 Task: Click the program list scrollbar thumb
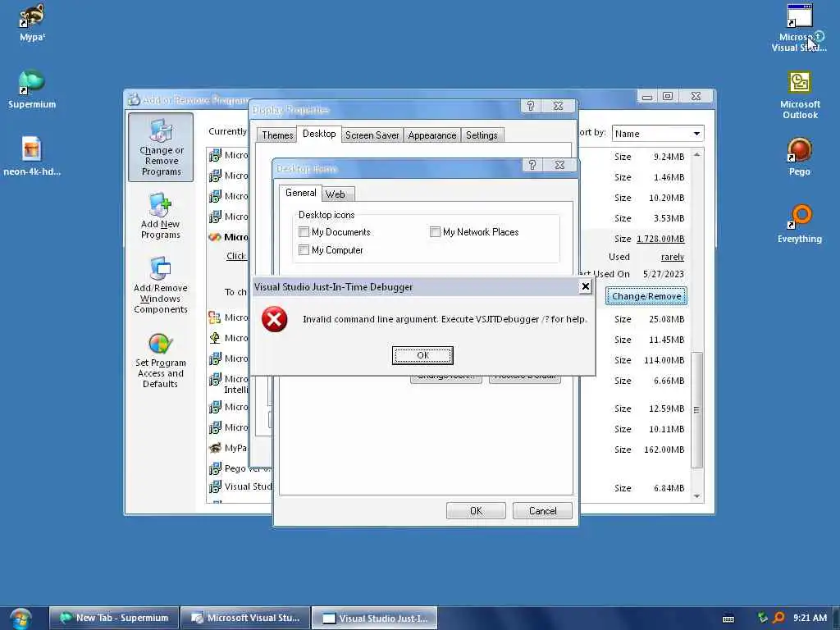coord(696,410)
